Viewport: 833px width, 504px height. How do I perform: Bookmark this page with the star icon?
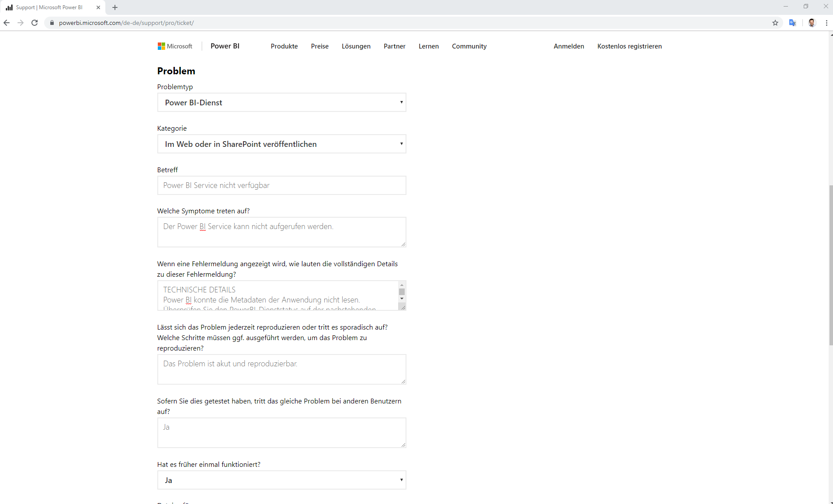tap(775, 23)
